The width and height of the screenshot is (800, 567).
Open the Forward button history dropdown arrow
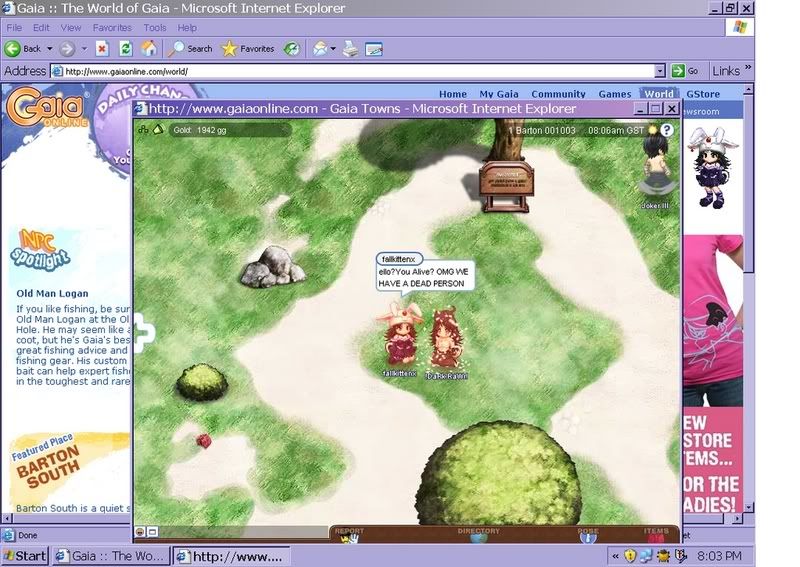coord(84,49)
